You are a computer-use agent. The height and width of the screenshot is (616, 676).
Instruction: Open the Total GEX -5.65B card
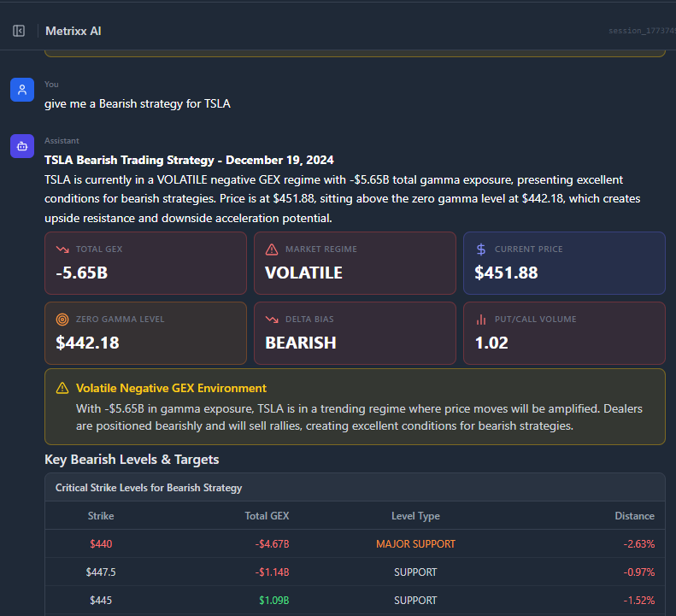tap(146, 263)
